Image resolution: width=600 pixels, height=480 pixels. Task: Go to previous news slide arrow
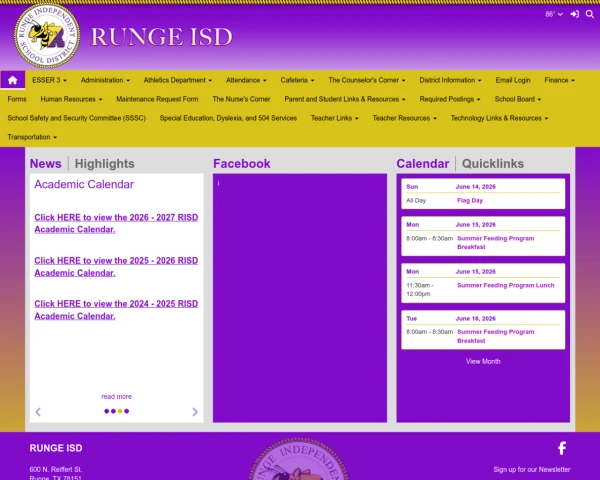(38, 412)
